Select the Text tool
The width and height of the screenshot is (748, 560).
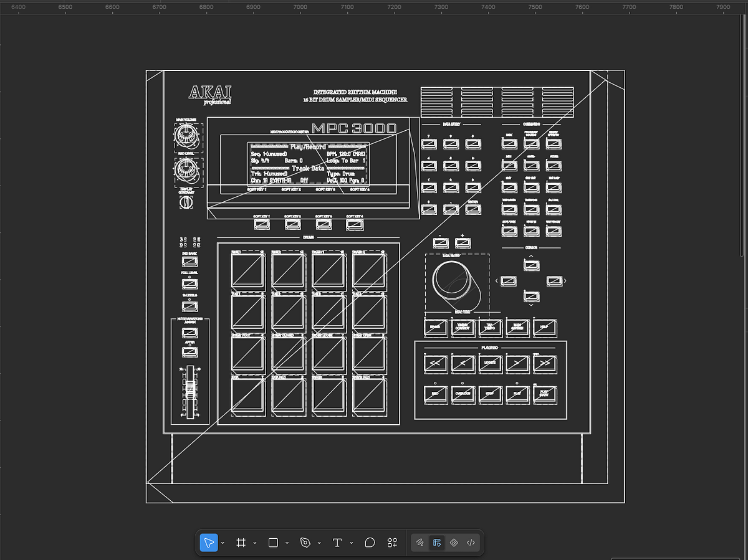click(x=337, y=543)
